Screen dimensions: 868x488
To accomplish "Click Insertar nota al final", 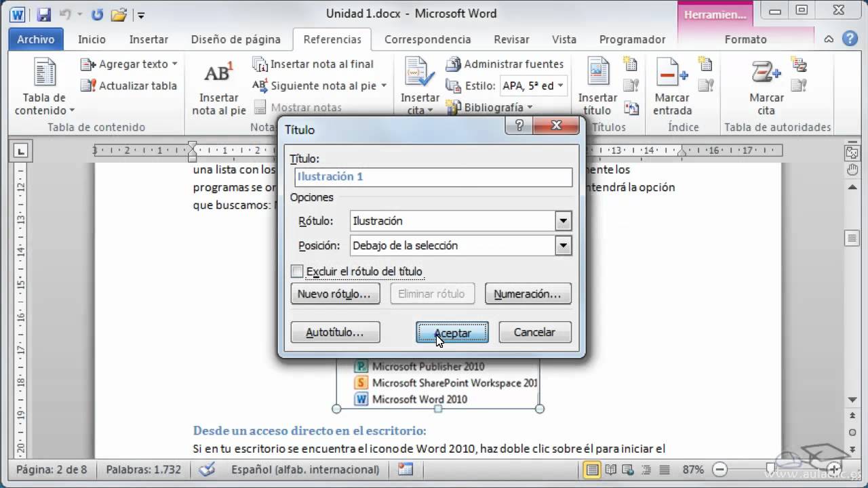I will tap(313, 64).
